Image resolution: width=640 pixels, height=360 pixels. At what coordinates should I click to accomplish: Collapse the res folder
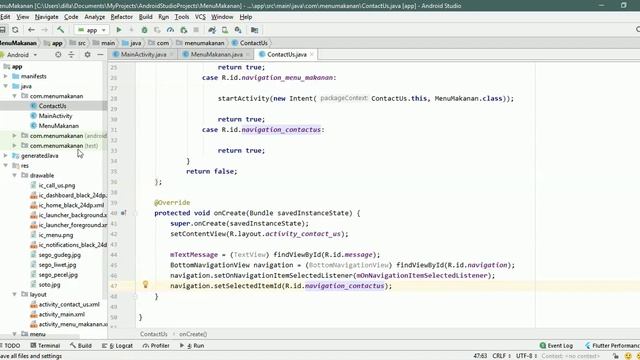click(6, 165)
